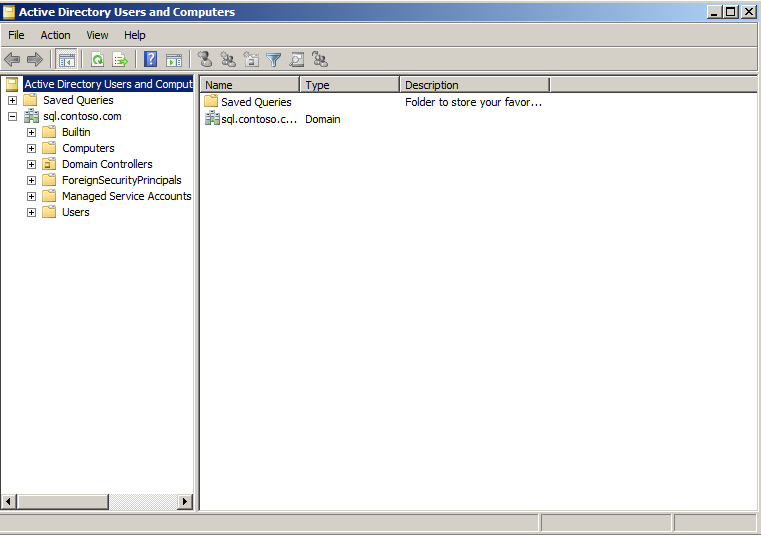Click Add to group toolbar icon
The image size is (761, 535).
click(x=320, y=59)
